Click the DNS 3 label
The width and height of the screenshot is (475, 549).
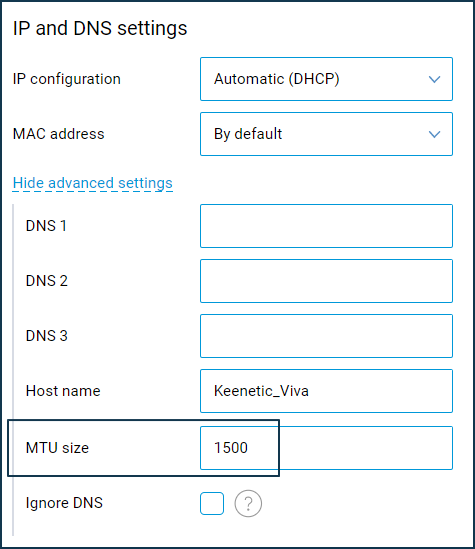(47, 336)
